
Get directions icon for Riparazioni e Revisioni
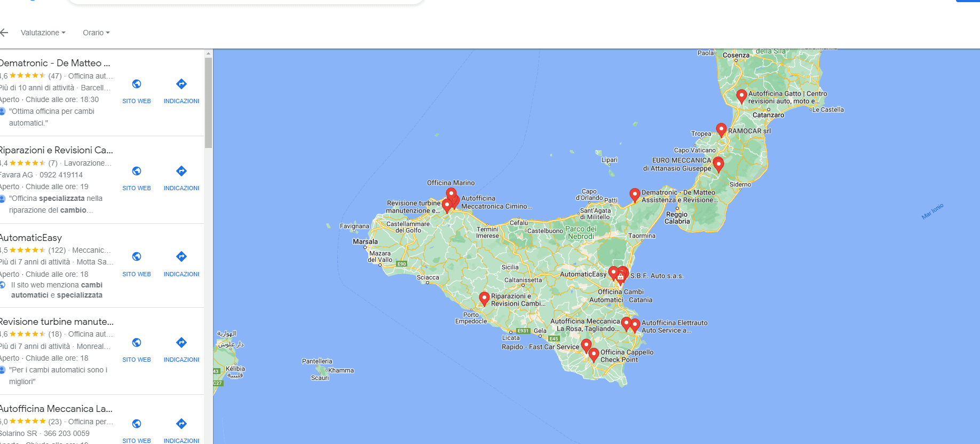coord(181,171)
